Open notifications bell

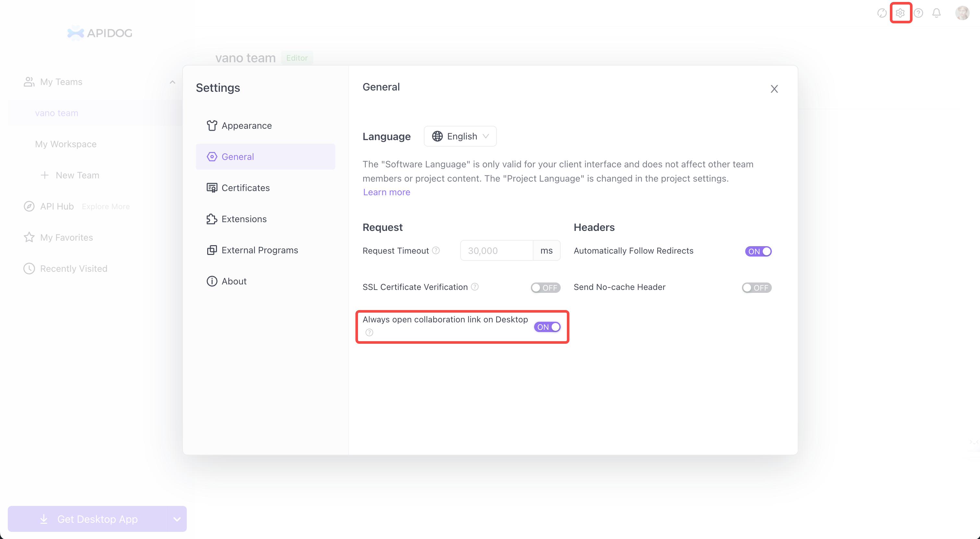937,13
